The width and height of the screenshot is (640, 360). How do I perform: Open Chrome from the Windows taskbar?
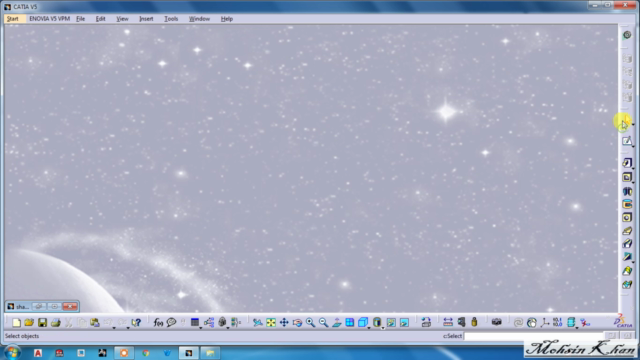pyautogui.click(x=146, y=353)
